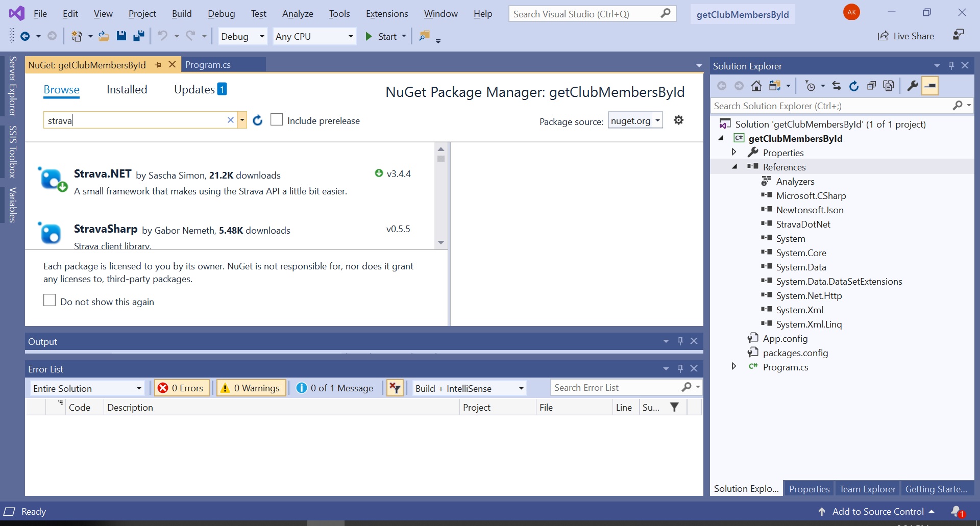Open NuGet settings gear icon
This screenshot has width=980, height=526.
678,120
